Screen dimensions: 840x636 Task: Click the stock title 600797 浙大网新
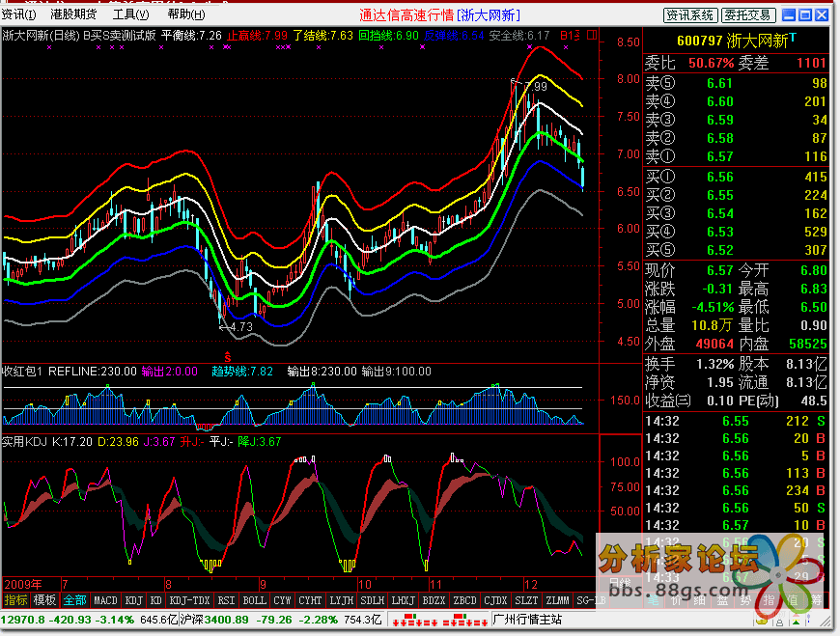(732, 41)
